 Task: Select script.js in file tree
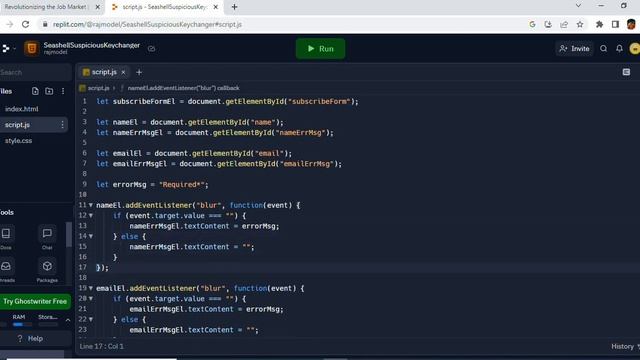coord(17,125)
